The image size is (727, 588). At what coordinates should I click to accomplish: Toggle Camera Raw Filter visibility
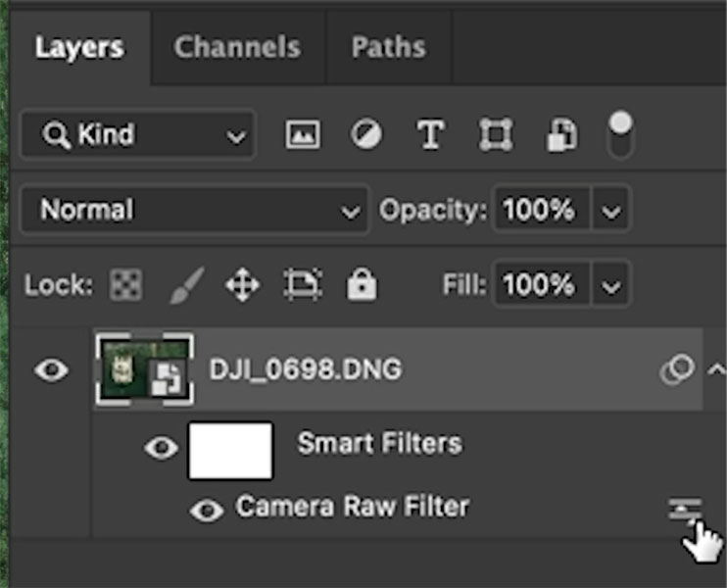tap(207, 511)
